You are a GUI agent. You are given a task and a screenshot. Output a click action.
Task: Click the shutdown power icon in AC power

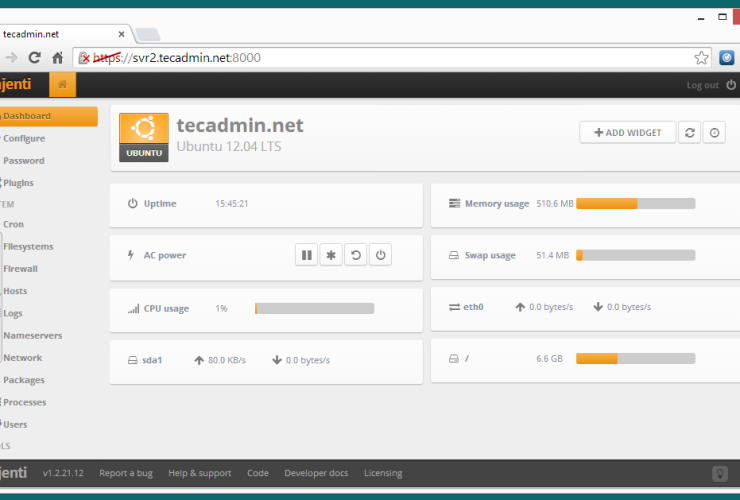click(x=380, y=255)
